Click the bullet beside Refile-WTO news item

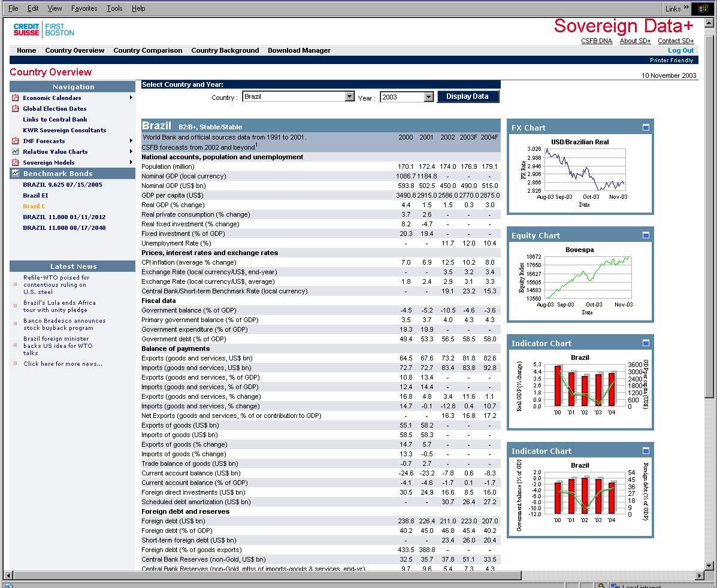[15, 284]
